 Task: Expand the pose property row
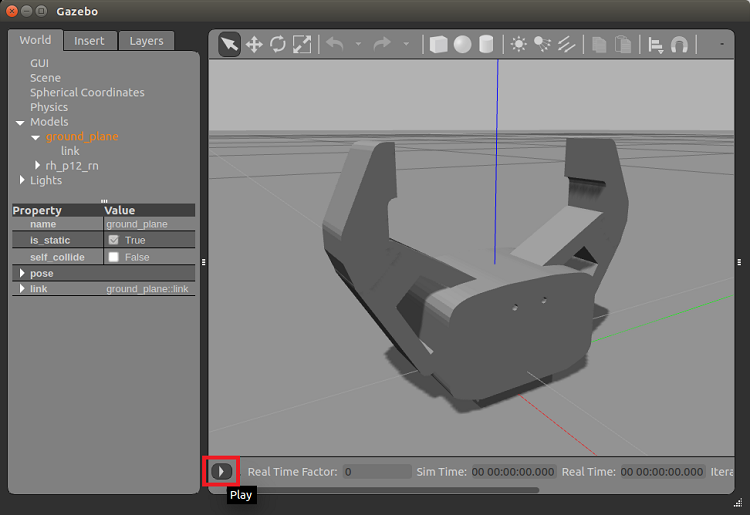[22, 273]
